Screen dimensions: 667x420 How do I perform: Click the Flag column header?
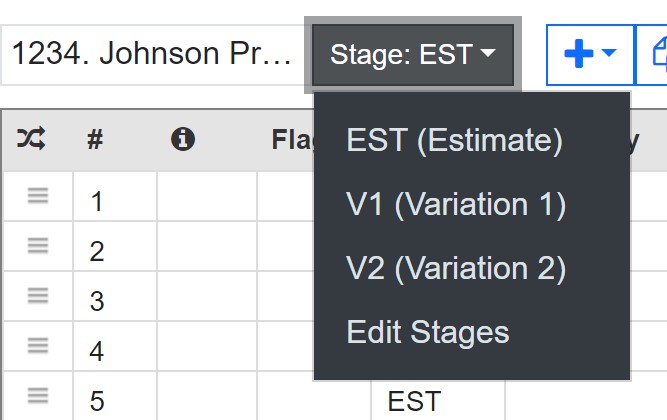[293, 140]
